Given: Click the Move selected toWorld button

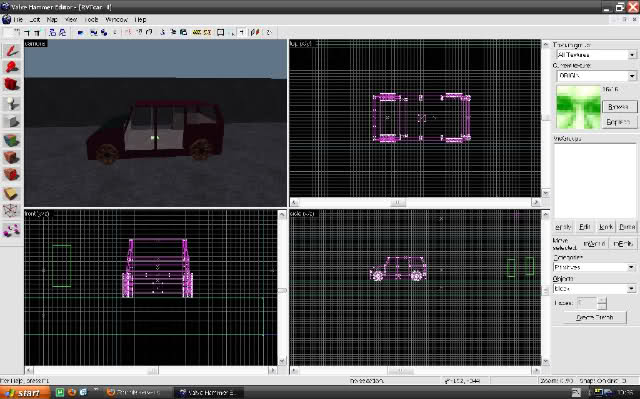Looking at the screenshot, I should coord(594,244).
